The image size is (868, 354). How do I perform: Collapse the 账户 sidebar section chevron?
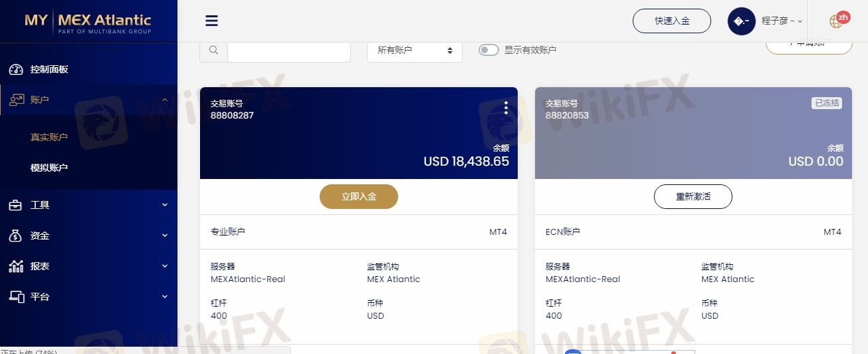[x=165, y=100]
